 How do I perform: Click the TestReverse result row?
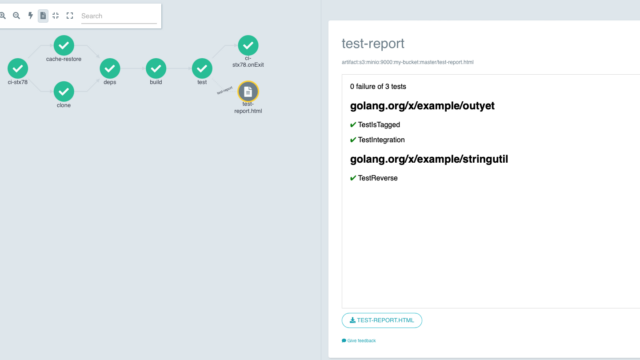[x=374, y=178]
